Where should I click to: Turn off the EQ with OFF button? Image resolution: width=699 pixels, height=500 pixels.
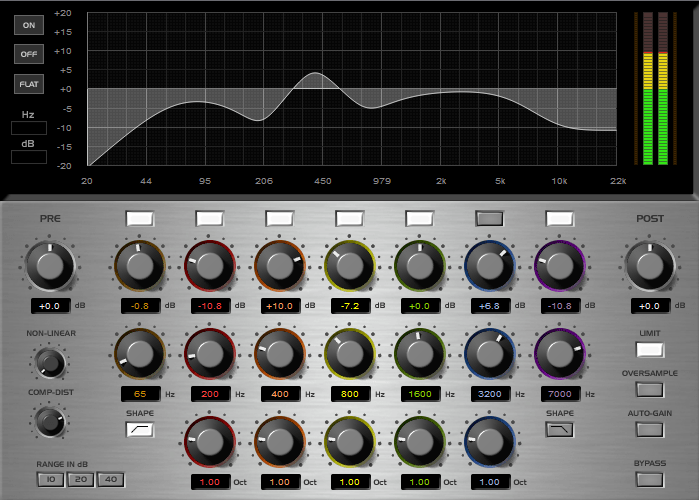pyautogui.click(x=28, y=54)
